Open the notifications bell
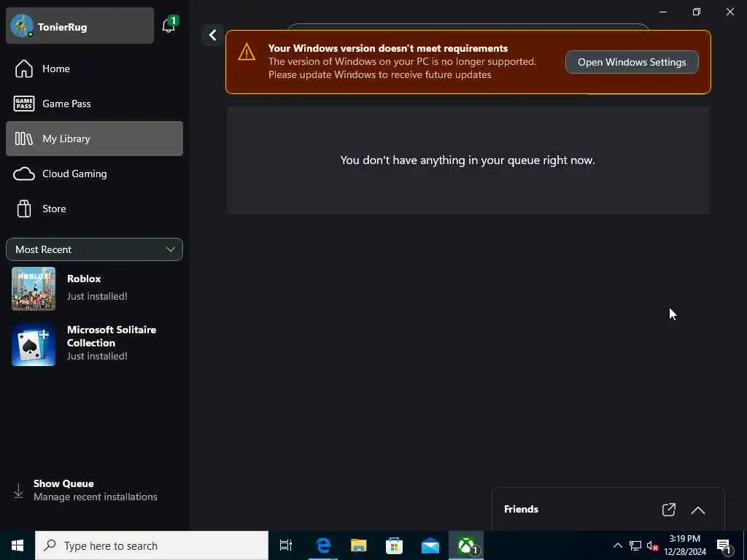 click(x=169, y=25)
